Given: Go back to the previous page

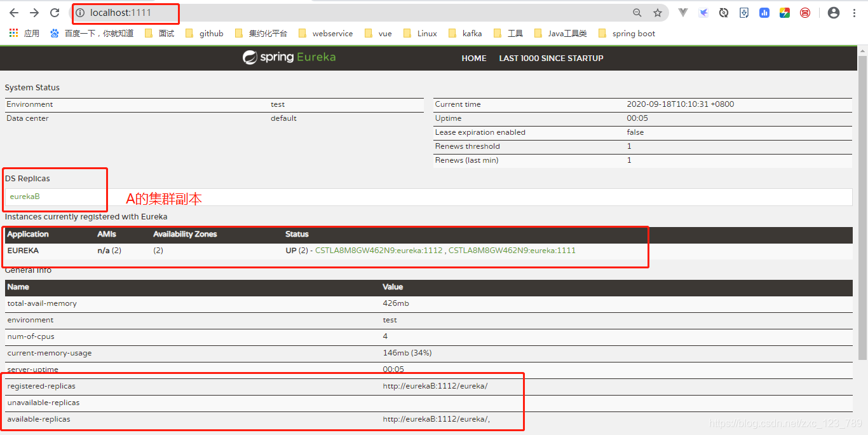Looking at the screenshot, I should tap(14, 13).
